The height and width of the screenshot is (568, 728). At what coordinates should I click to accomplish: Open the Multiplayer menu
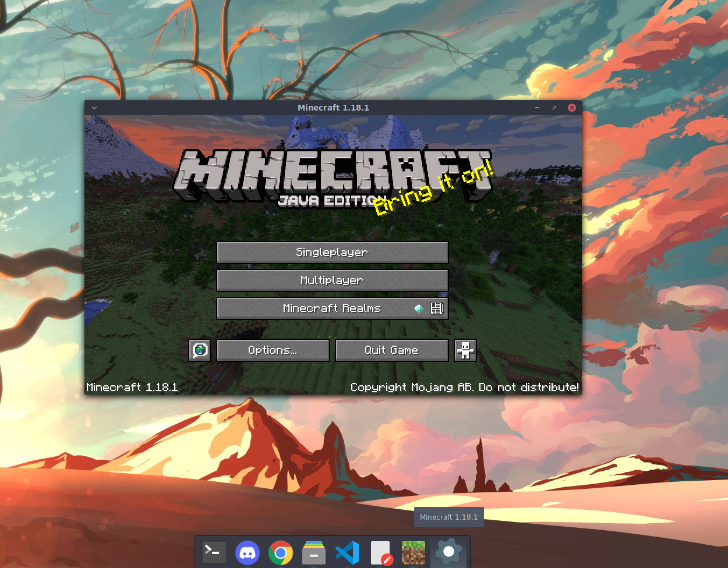pyautogui.click(x=333, y=281)
